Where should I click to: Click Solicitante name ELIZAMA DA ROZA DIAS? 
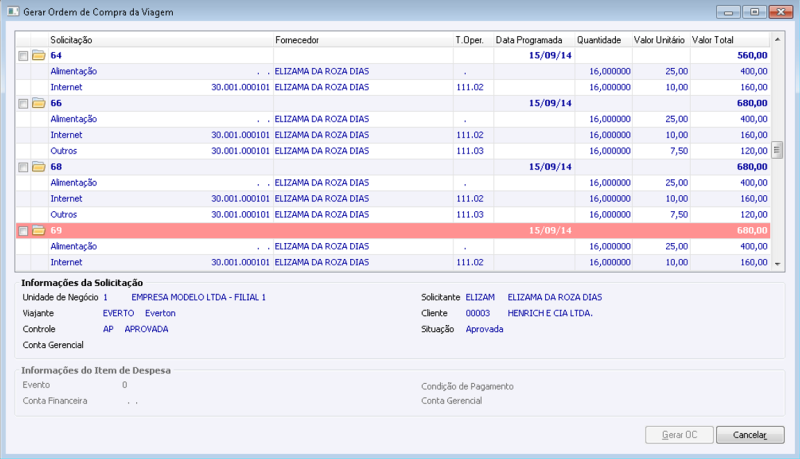(x=555, y=297)
